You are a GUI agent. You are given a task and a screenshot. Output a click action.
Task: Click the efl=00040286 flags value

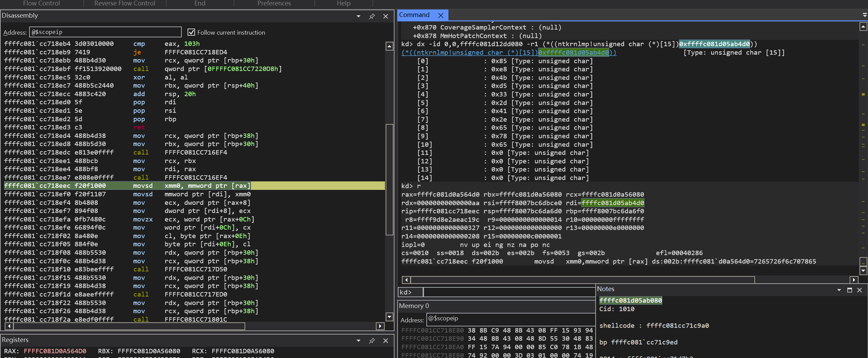[679, 253]
